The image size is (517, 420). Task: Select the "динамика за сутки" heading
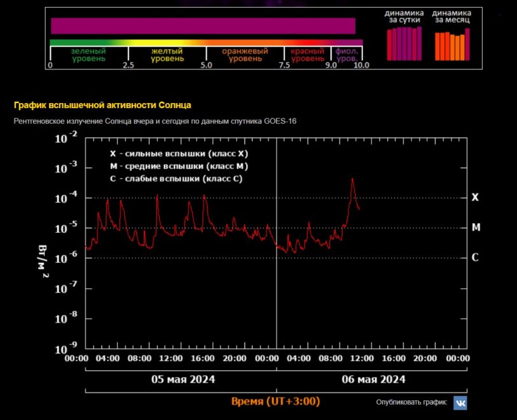point(404,17)
